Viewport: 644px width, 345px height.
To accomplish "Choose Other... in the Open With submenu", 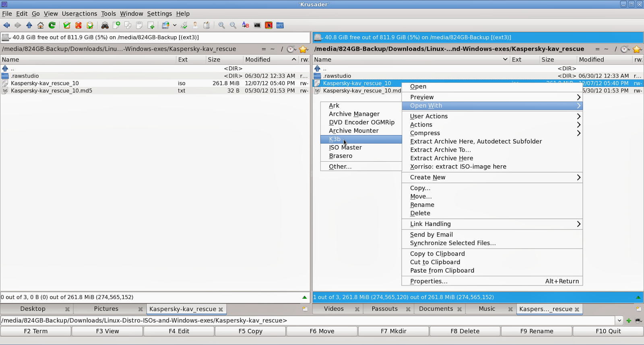I will point(361,166).
